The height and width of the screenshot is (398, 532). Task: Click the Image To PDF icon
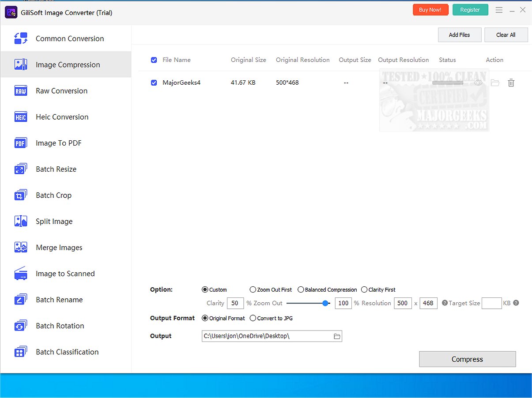pos(21,143)
